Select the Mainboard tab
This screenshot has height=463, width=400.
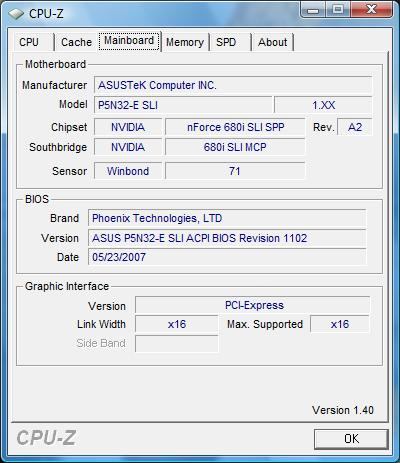(x=129, y=41)
